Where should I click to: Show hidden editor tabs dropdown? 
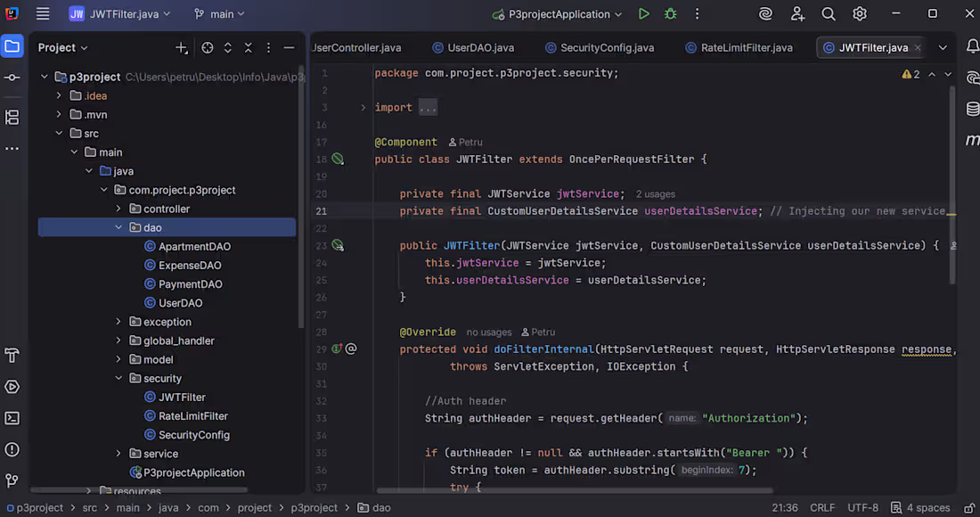[x=943, y=47]
